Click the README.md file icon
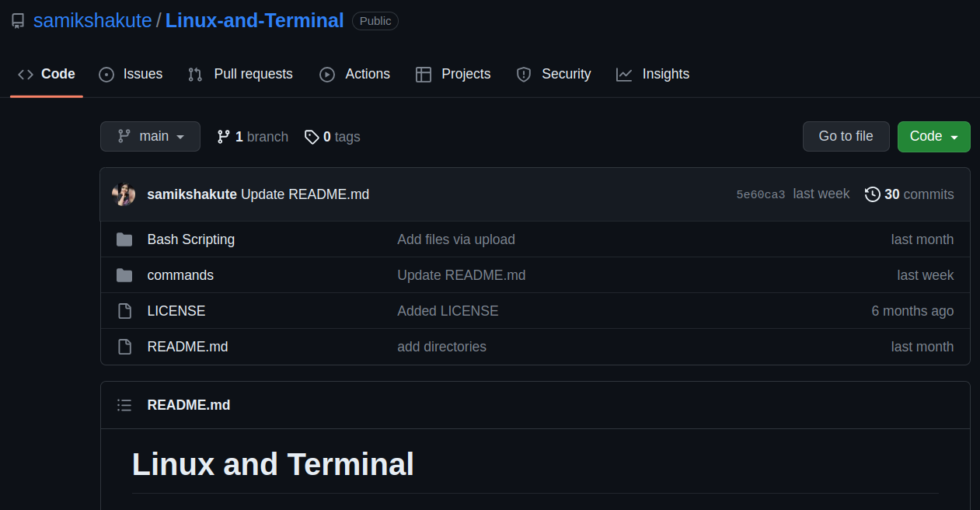This screenshot has height=510, width=980. pyautogui.click(x=124, y=347)
